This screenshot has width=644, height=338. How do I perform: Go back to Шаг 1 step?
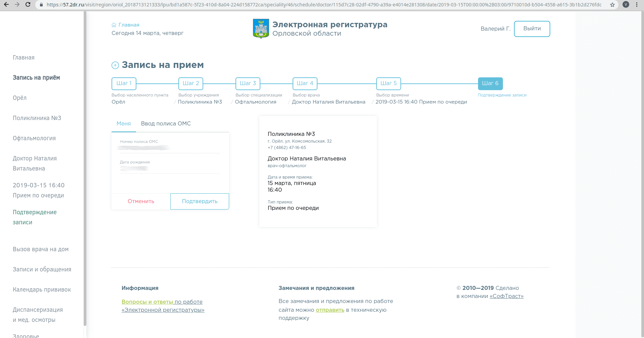124,83
